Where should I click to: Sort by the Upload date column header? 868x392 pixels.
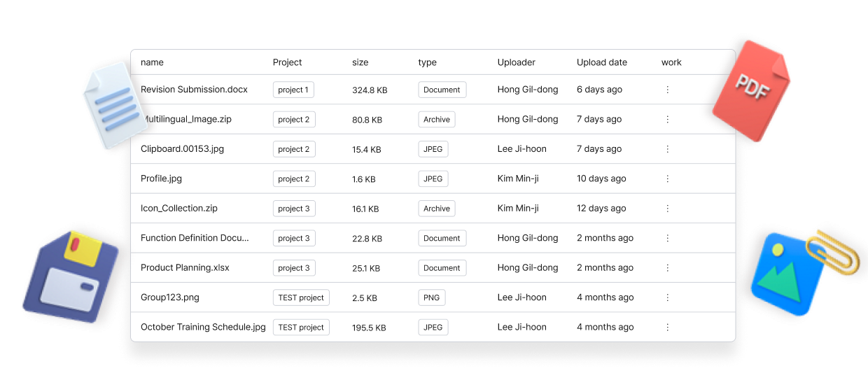point(602,62)
